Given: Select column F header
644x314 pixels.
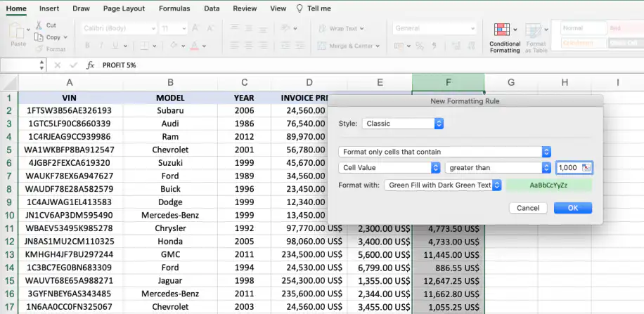Looking at the screenshot, I should point(448,82).
